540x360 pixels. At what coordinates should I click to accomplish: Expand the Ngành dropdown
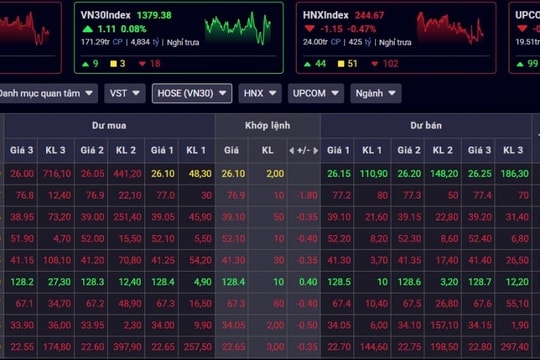tap(376, 93)
